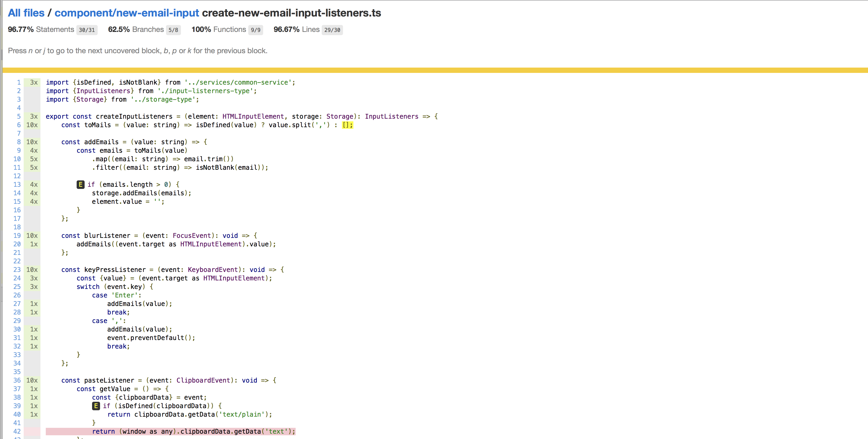Click the 5/8 branches count badge

coord(173,30)
